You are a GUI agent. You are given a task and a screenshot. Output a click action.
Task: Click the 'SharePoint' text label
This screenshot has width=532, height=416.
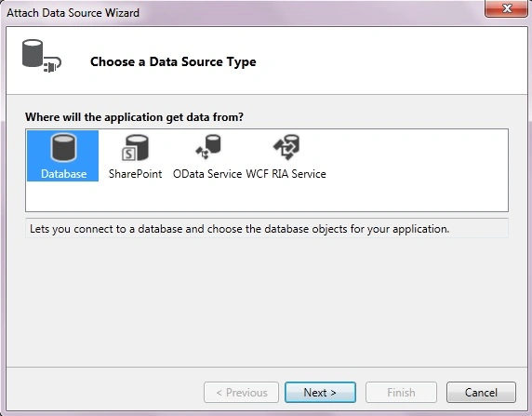(135, 174)
